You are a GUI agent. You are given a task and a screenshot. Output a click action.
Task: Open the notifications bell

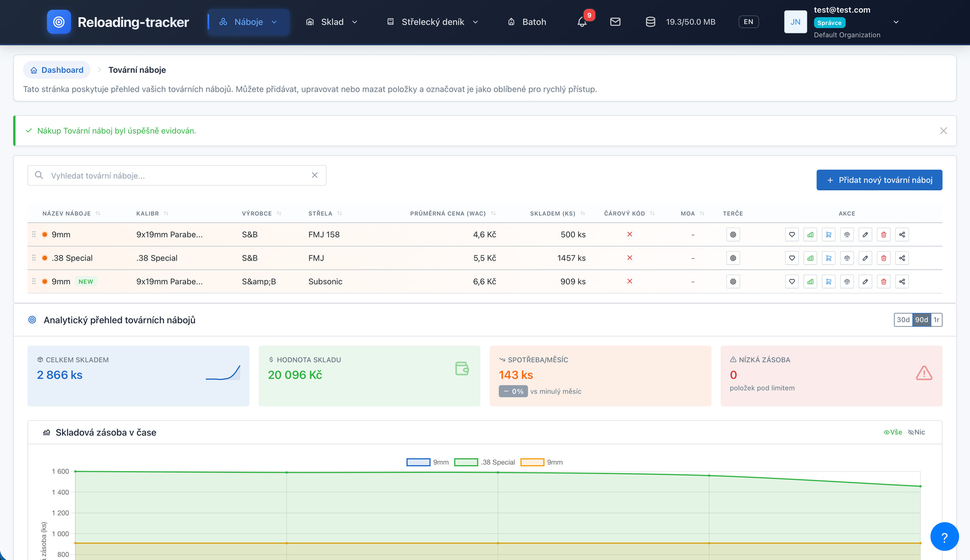pos(582,22)
